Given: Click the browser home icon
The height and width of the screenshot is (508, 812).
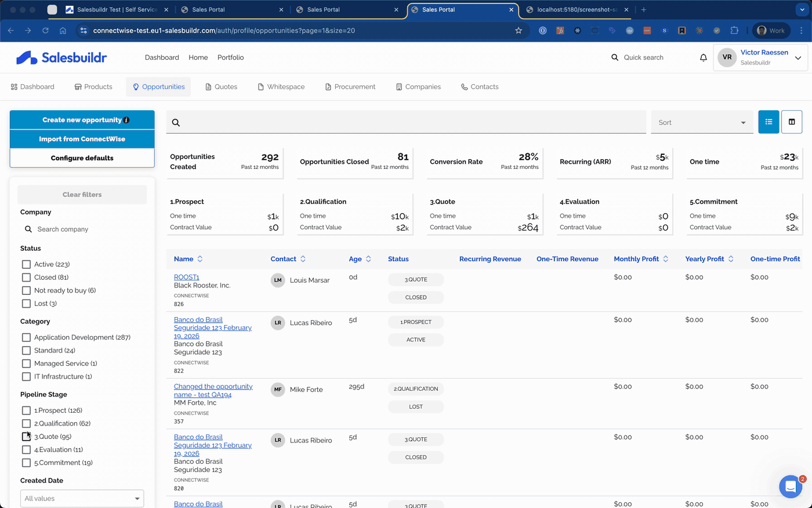Looking at the screenshot, I should [63, 30].
